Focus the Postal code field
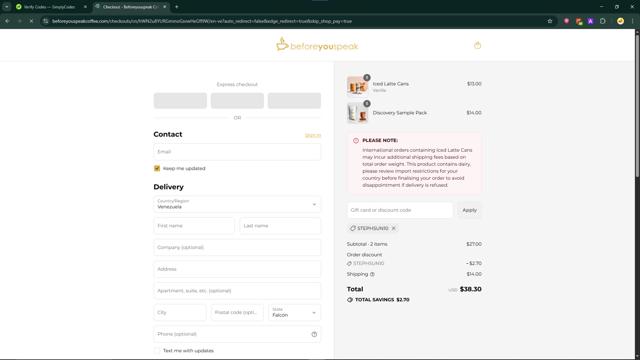The width and height of the screenshot is (640, 360). (x=237, y=313)
